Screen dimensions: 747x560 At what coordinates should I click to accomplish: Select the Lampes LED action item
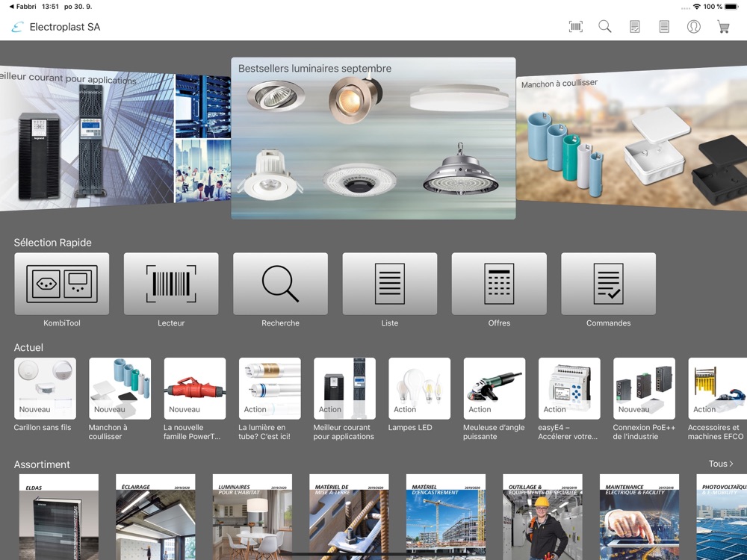tap(419, 388)
